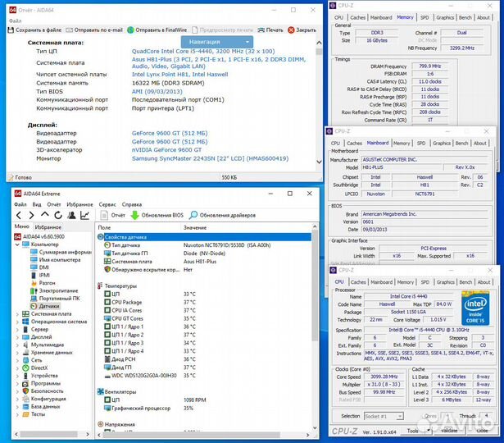Screen dimensions: 504x443
Task: Expand the Системная плата tree node
Action: [x=17, y=314]
